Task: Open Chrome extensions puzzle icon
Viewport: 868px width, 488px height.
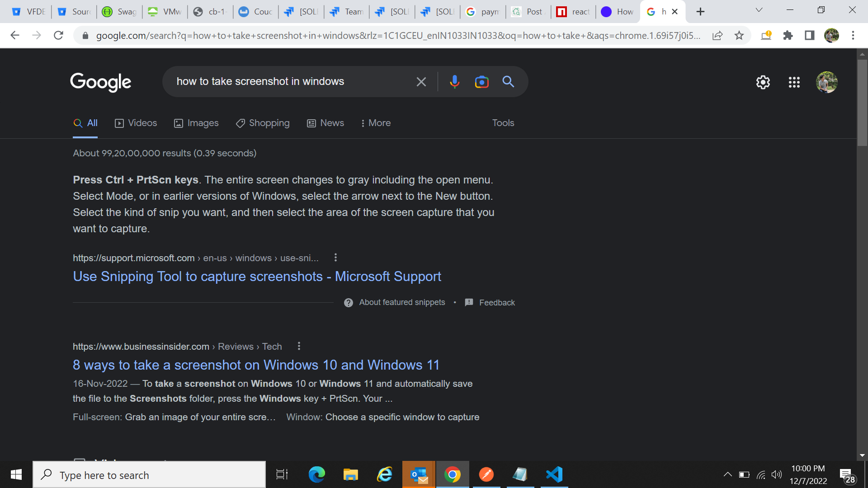Action: 788,35
